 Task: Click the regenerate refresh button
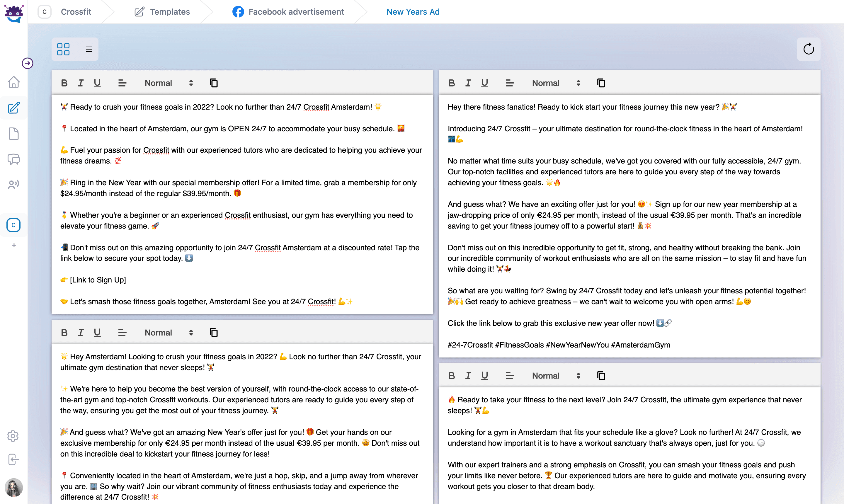point(809,49)
